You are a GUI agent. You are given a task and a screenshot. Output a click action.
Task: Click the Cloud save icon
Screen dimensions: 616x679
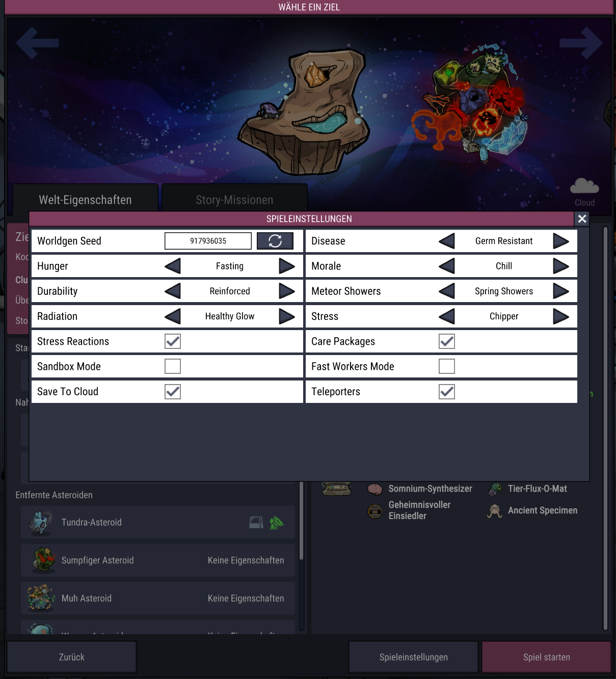pyautogui.click(x=584, y=186)
